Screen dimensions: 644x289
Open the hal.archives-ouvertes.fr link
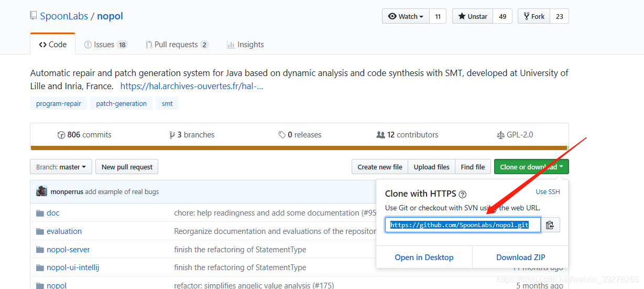[192, 86]
